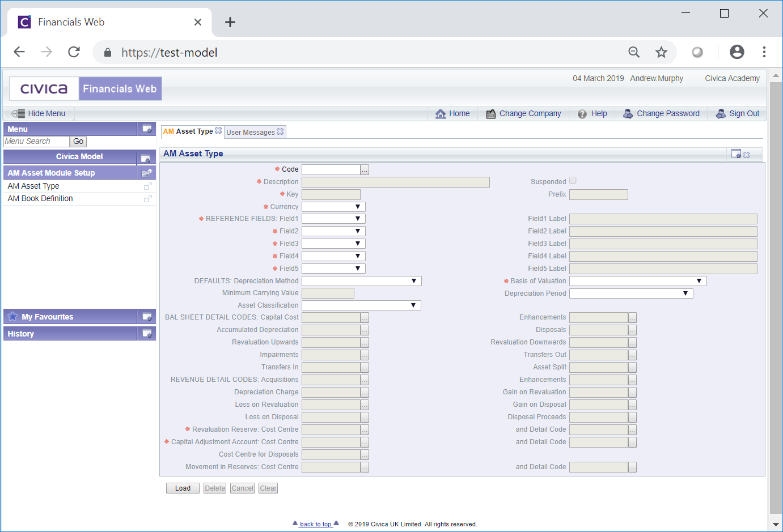Open Transfers In lookup ellipsis
Viewport: 783px width, 532px height.
pos(365,368)
